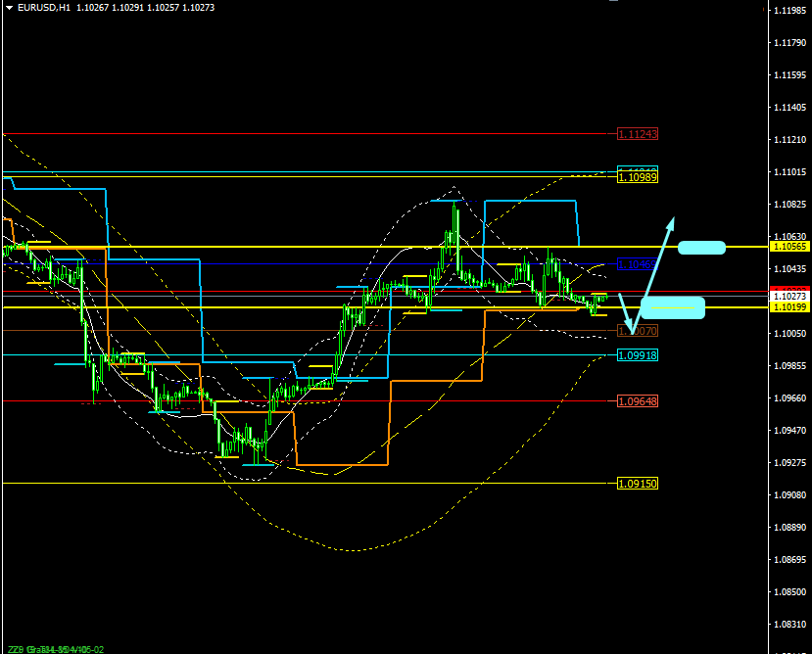Click the EURUSD,H1 symbol title text

(44, 8)
